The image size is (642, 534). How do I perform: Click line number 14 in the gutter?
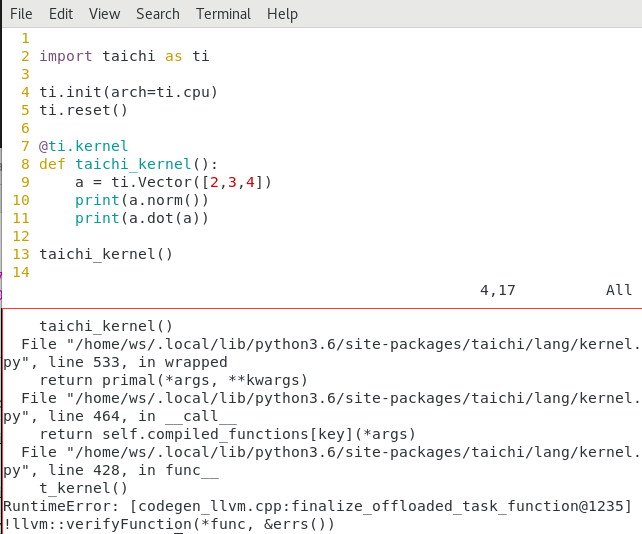pyautogui.click(x=21, y=272)
